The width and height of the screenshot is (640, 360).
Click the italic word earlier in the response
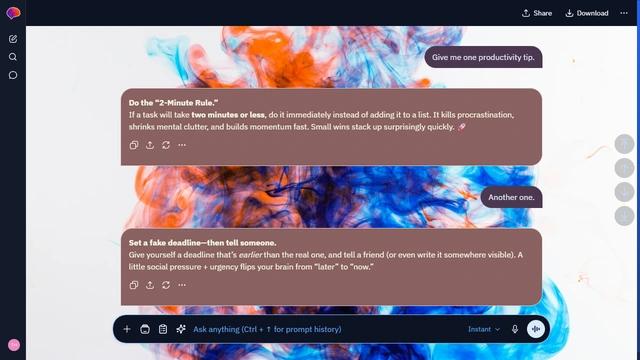pyautogui.click(x=250, y=255)
